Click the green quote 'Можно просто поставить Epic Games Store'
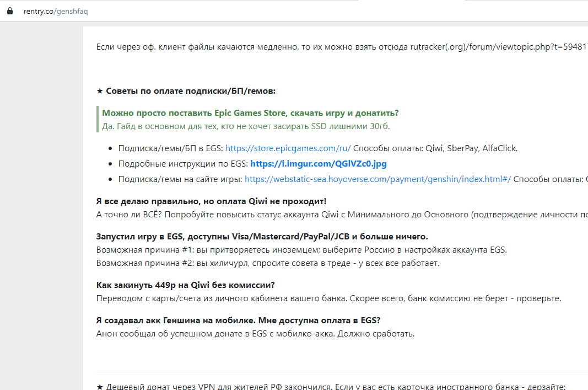Image resolution: width=588 pixels, height=390 pixels. [x=251, y=113]
